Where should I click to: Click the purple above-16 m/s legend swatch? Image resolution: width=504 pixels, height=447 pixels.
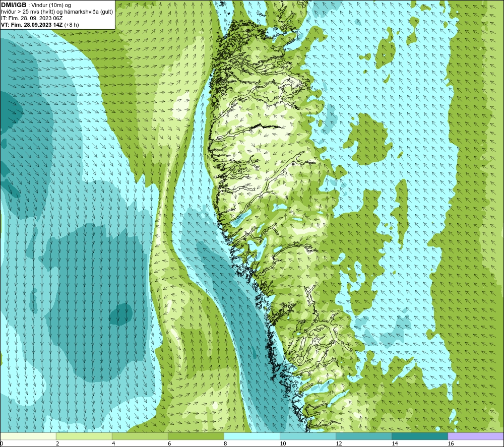tap(476, 436)
